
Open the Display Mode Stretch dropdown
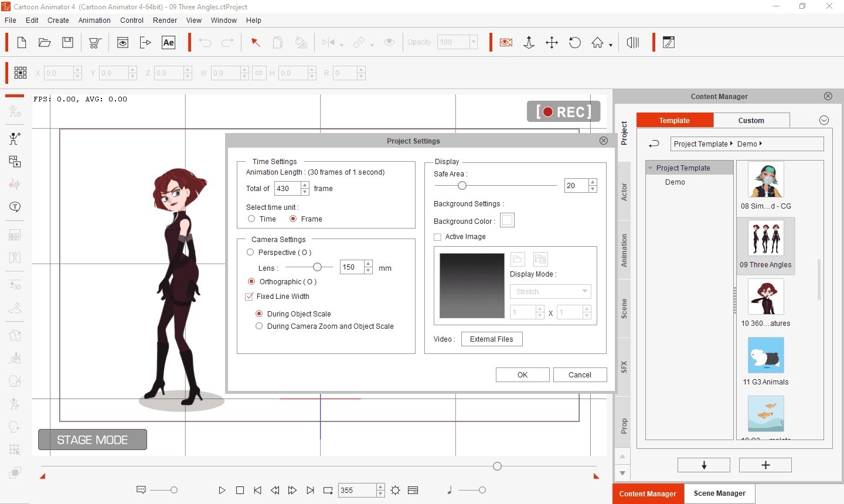pos(550,292)
